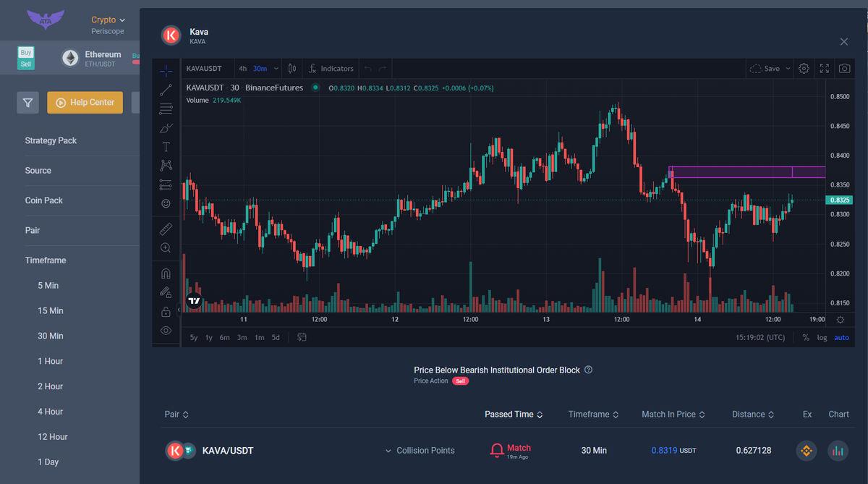Select the trend line drawing tool
868x484 pixels.
tap(166, 90)
